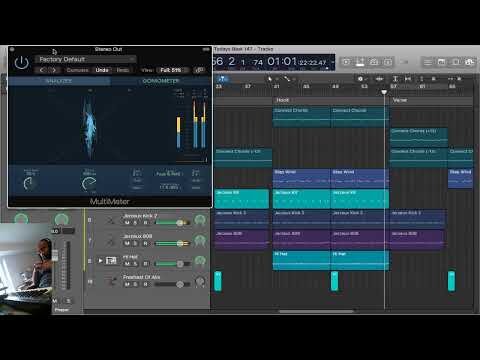480x360 pixels.
Task: Click the highlighted second control bar button
Action: pos(360,62)
